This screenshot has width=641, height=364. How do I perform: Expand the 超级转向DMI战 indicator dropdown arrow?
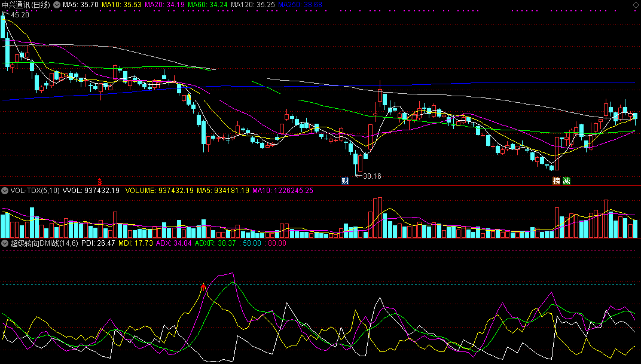(5, 243)
